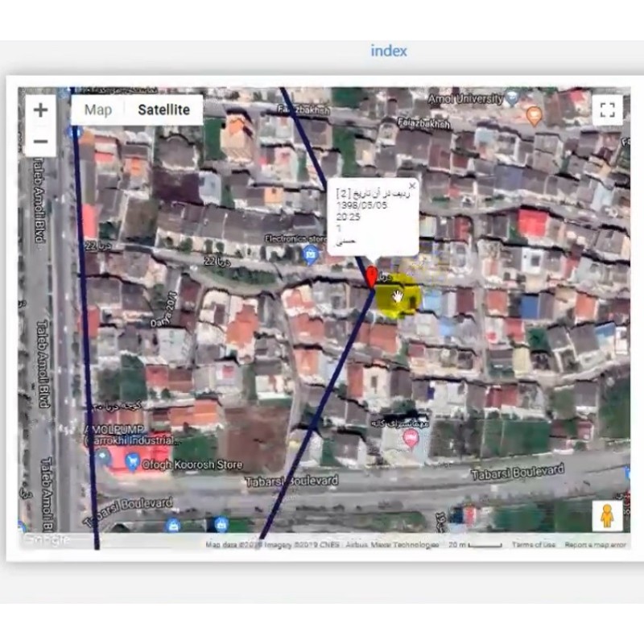Toggle fullscreen map view

(x=607, y=110)
